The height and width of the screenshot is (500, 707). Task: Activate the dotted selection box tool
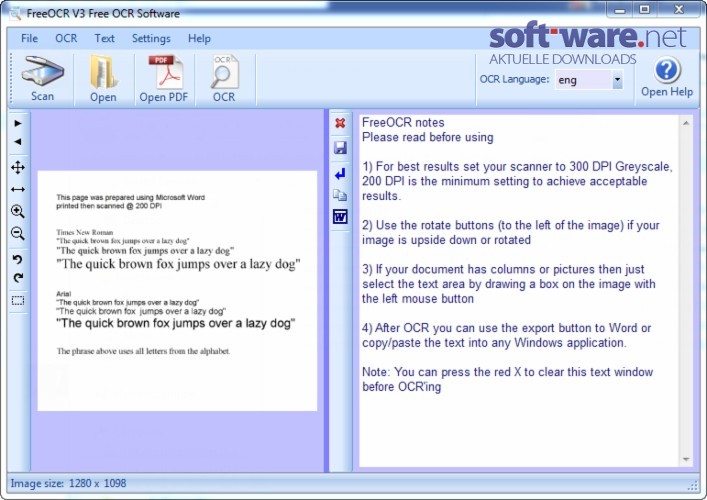click(18, 300)
